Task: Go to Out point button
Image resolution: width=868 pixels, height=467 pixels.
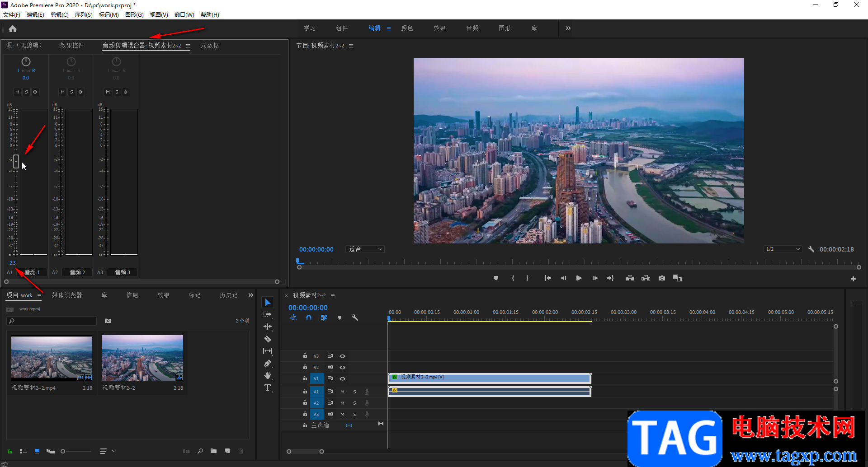Action: pyautogui.click(x=610, y=278)
